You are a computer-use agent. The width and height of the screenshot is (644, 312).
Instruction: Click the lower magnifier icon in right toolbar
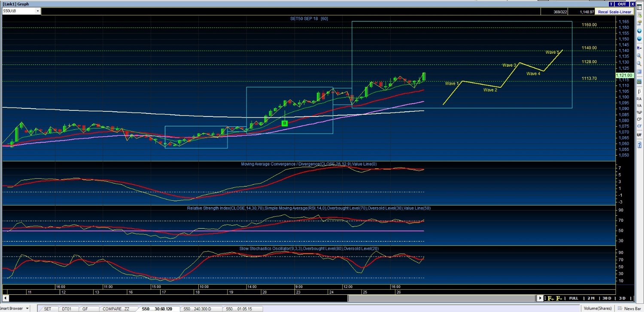click(639, 64)
